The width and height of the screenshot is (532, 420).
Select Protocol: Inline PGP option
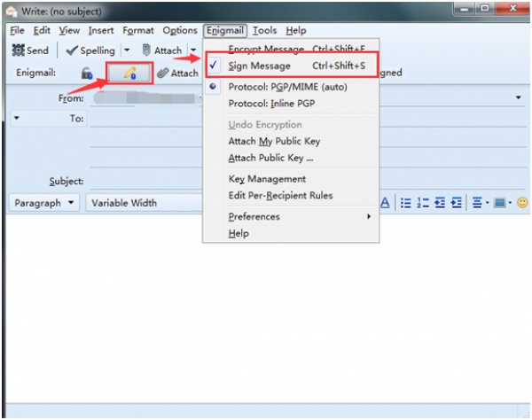(x=291, y=104)
